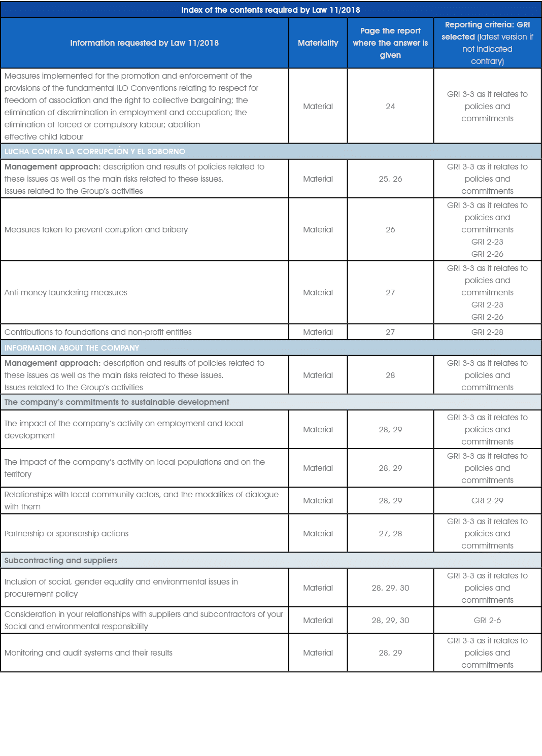The image size is (542, 756).
Task: Select the 'Measures taken to prevent corruption and bribery' cell
Action: click(96, 229)
